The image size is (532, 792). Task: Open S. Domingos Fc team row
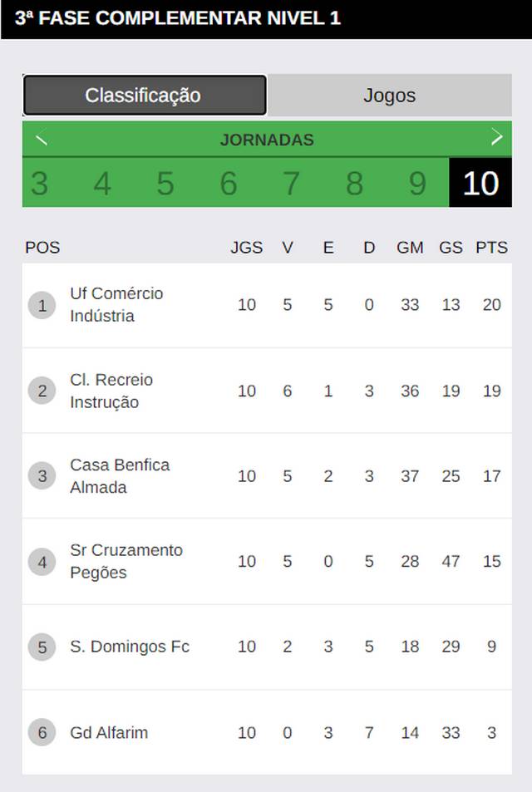(x=267, y=647)
